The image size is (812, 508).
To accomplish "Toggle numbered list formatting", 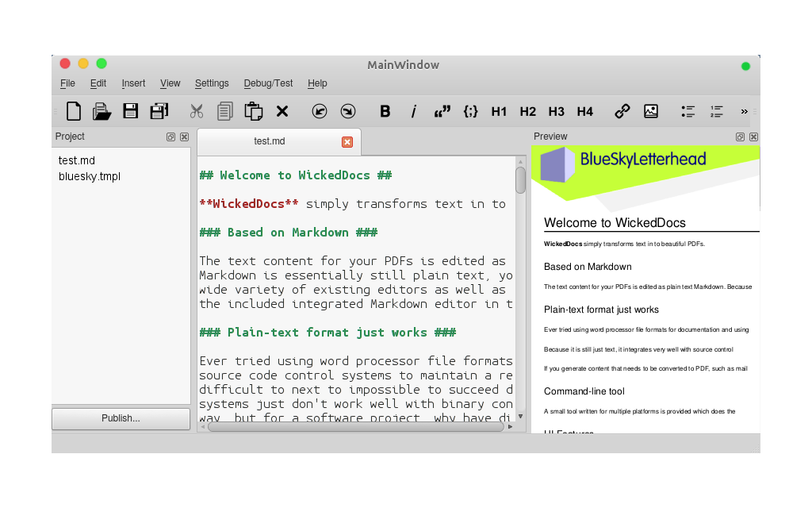I will (717, 111).
